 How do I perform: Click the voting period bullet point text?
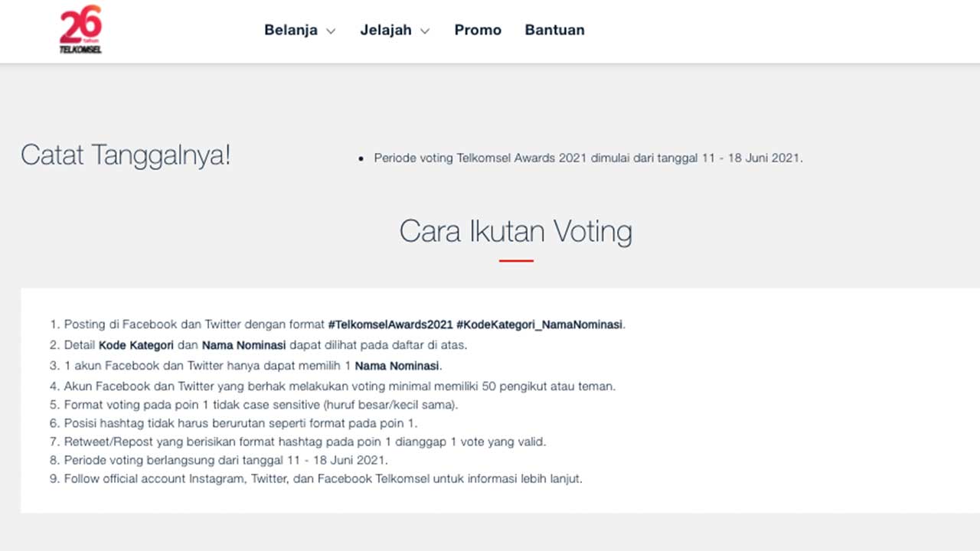click(588, 158)
